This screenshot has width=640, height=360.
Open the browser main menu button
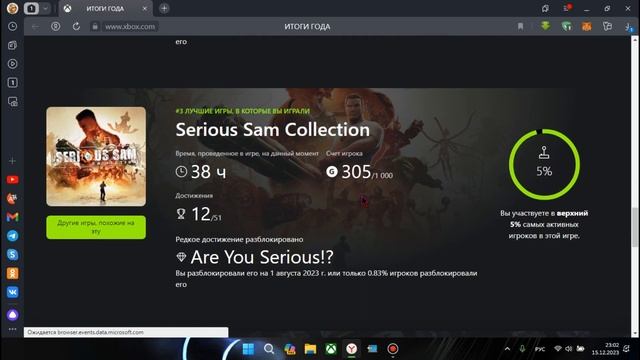point(567,8)
